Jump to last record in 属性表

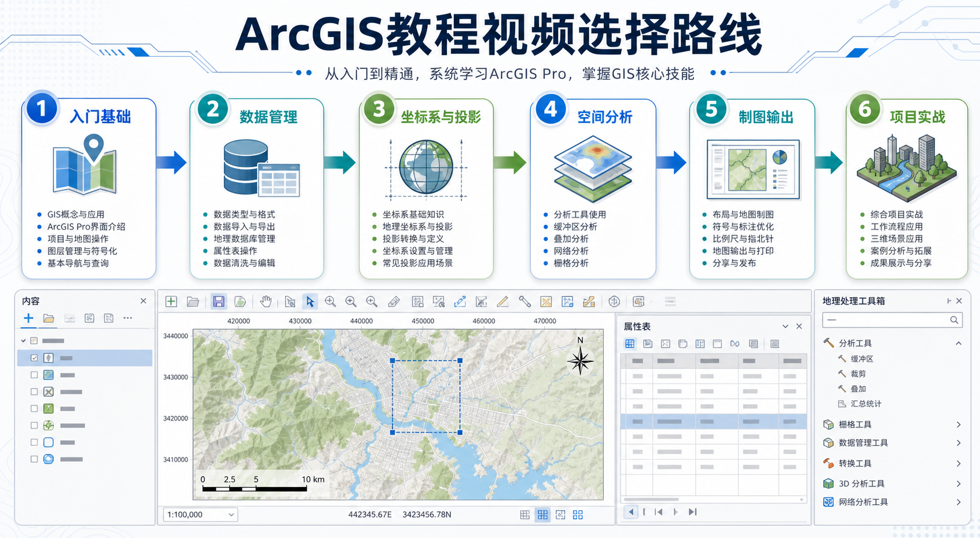tap(693, 512)
